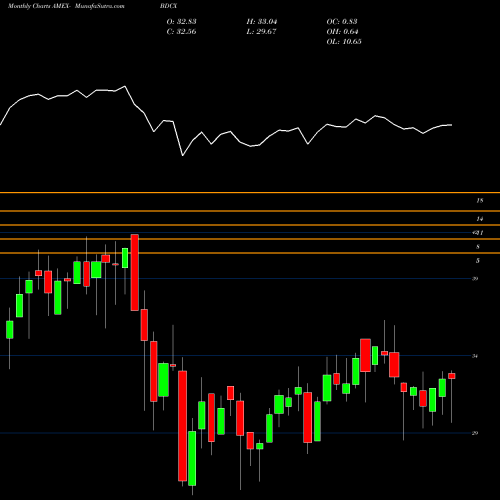Image resolution: width=500 pixels, height=500 pixels.
Task: Click the 'OC: 0.83' statistic
Action: 342,21
